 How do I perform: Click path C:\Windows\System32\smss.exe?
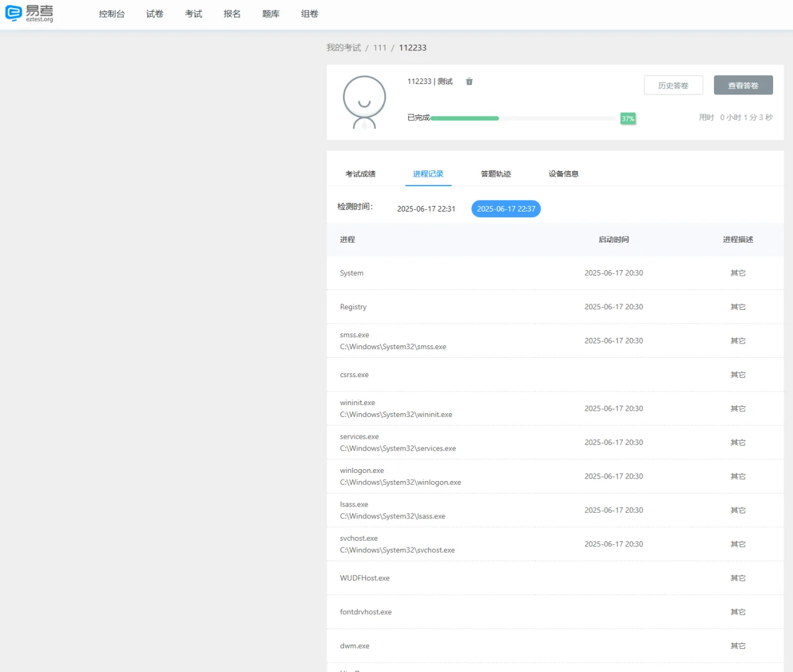click(x=393, y=347)
